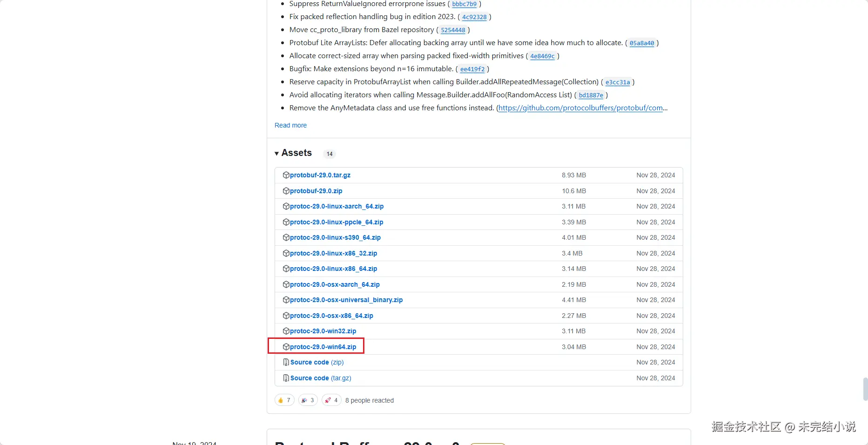Screen dimensions: 868x445
Task: Download protoc-29.0-linux-x86_64.zip
Action: [334, 269]
